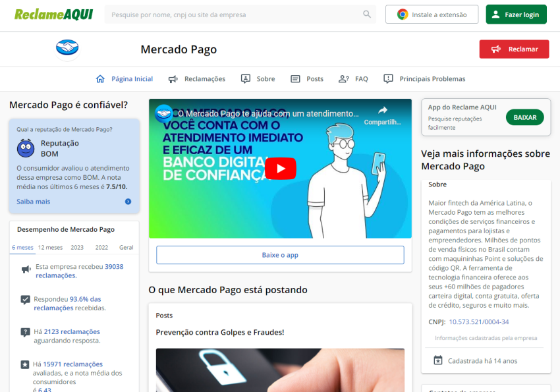Select the 6 meses performance tab
Viewport: 560px width, 392px height.
[22, 248]
